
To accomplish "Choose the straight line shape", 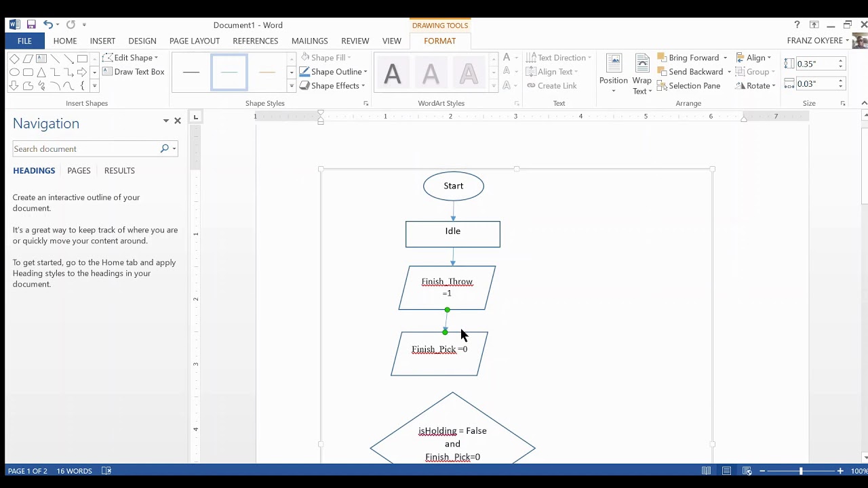I will click(55, 59).
